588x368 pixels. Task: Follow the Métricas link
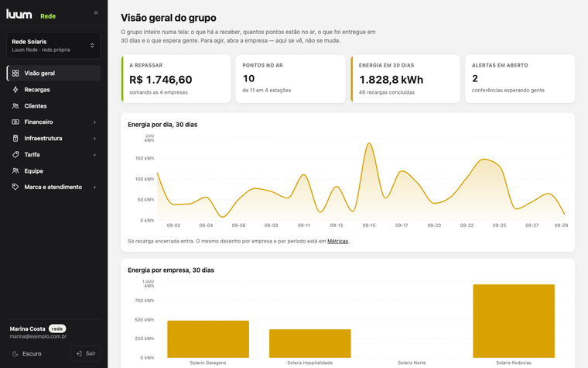click(x=337, y=241)
